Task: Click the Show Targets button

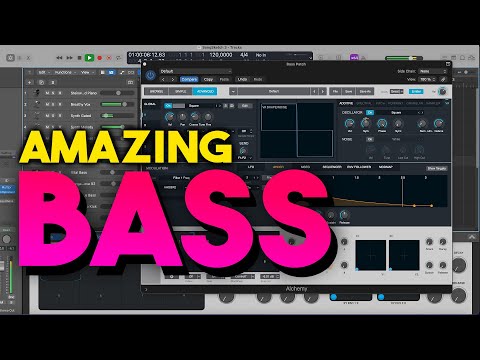Action: tap(437, 169)
